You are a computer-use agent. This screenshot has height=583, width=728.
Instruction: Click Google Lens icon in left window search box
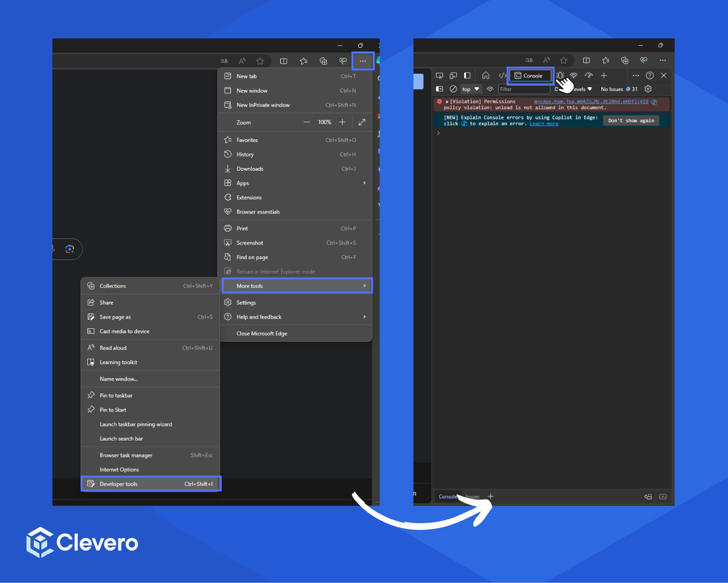click(x=69, y=249)
